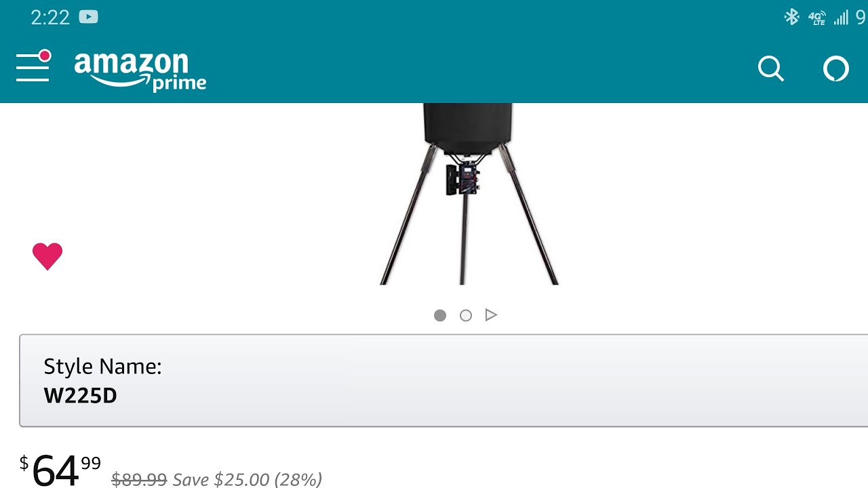Screen dimensions: 868x488
Task: Tap the 4G LTE network icon
Action: pos(817,18)
